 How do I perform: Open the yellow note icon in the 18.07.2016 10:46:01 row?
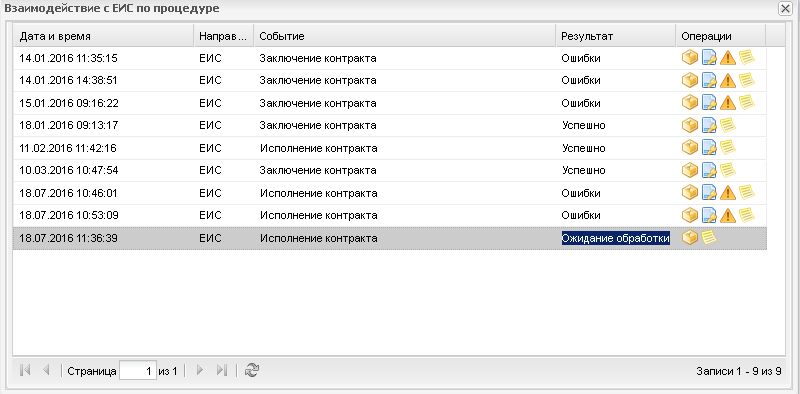coord(746,192)
